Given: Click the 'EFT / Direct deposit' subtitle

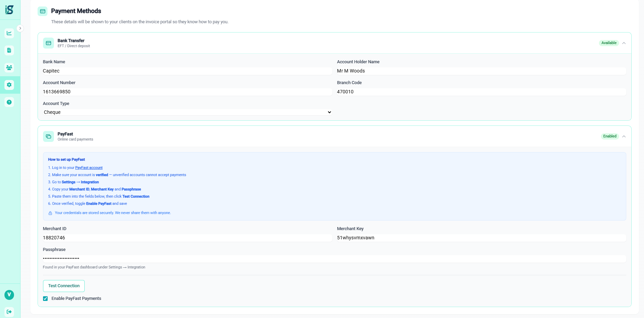Looking at the screenshot, I should tap(74, 46).
